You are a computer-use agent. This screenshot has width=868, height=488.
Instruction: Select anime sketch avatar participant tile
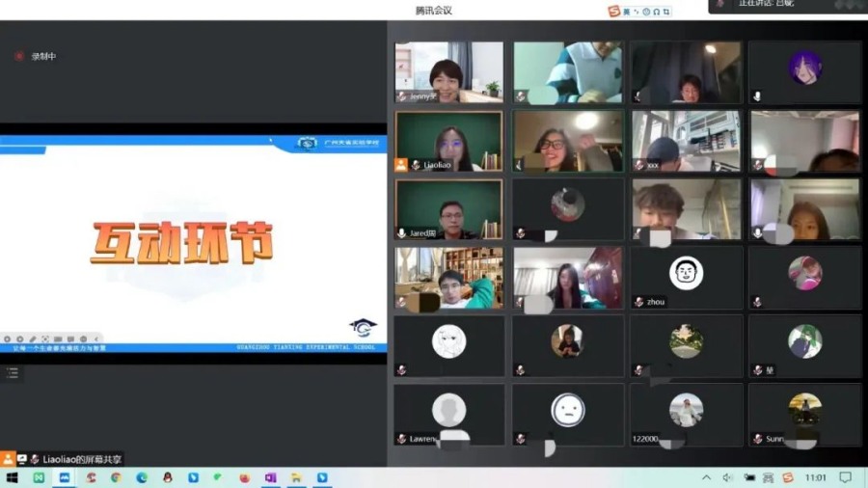[448, 346]
